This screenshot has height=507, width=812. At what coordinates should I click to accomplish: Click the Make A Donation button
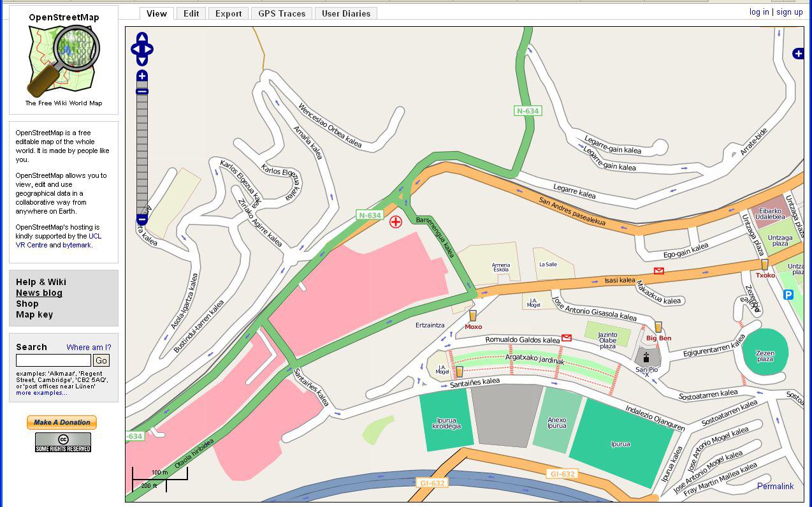pyautogui.click(x=62, y=422)
